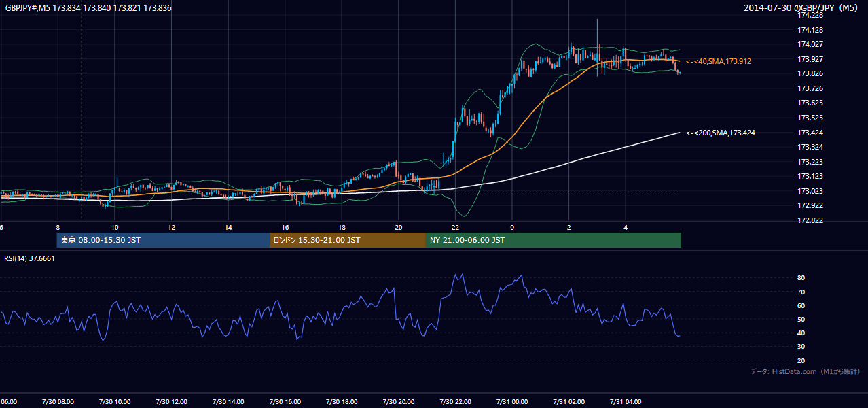Click the RSI 60 level label
Viewport: 868px width, 408px height.
(x=801, y=305)
